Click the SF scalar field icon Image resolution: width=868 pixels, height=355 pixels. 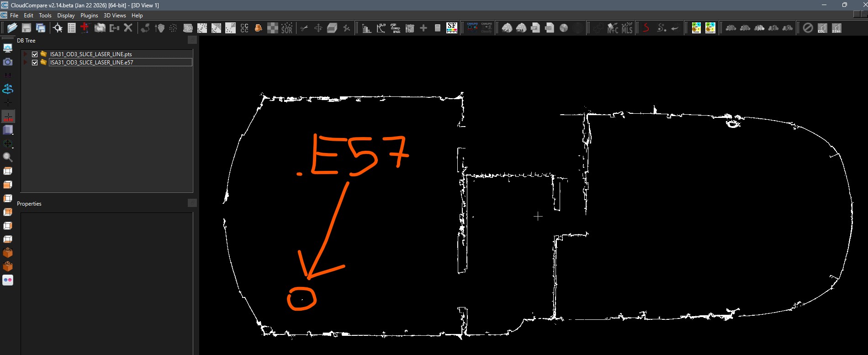451,28
